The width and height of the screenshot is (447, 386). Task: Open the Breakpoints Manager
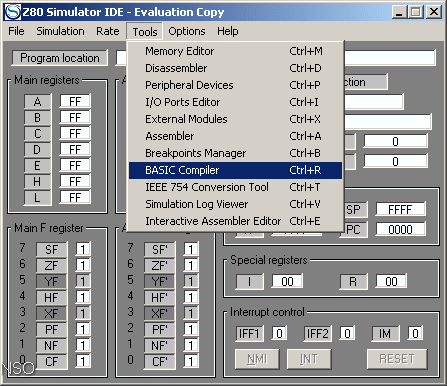(235, 153)
